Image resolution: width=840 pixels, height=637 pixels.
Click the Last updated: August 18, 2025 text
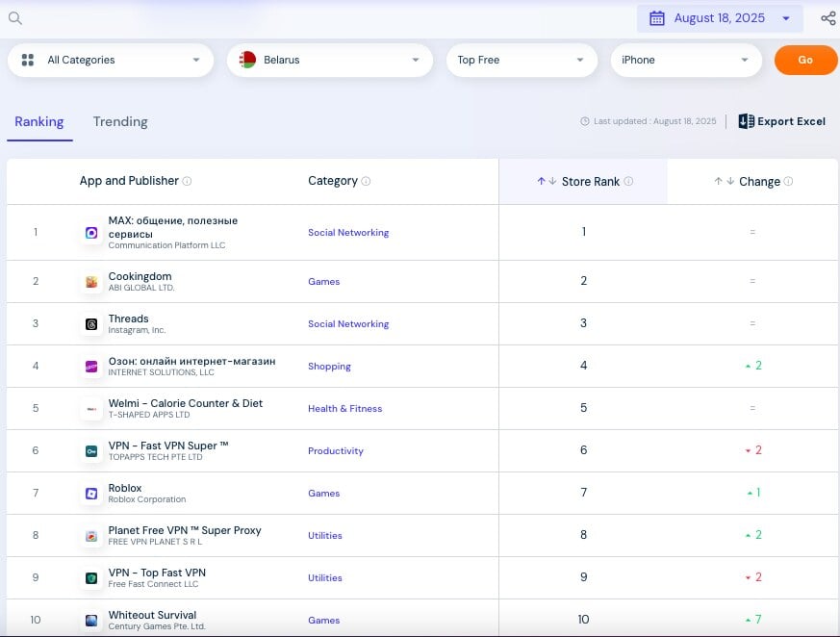point(654,121)
